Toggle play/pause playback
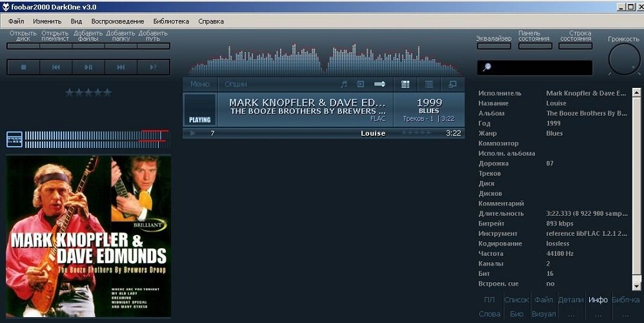 coord(88,67)
